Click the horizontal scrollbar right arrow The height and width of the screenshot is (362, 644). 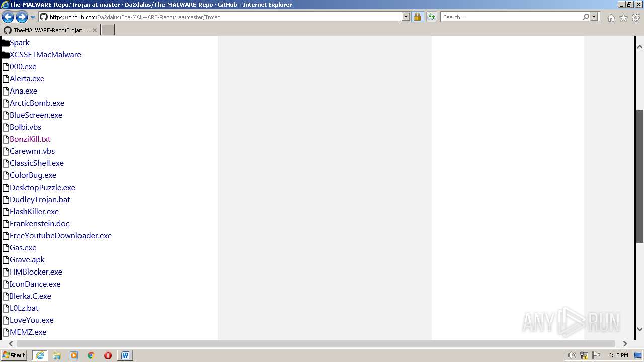pyautogui.click(x=625, y=344)
